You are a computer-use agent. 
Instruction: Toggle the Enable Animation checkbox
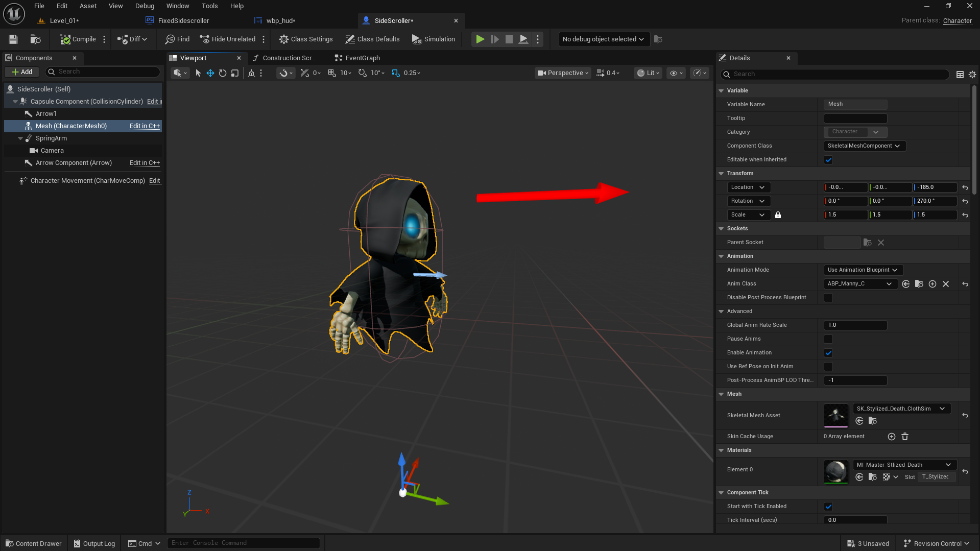click(828, 353)
